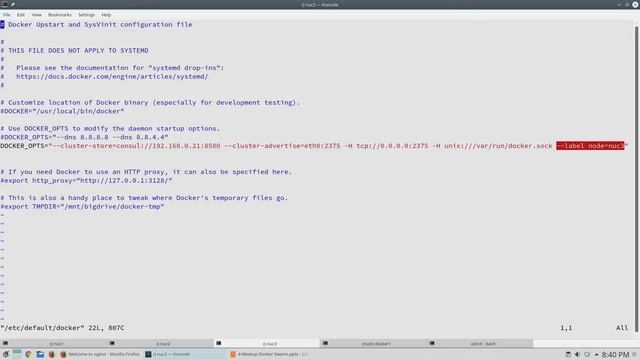Click the highlighted --label node=nuc3 text

[590, 146]
